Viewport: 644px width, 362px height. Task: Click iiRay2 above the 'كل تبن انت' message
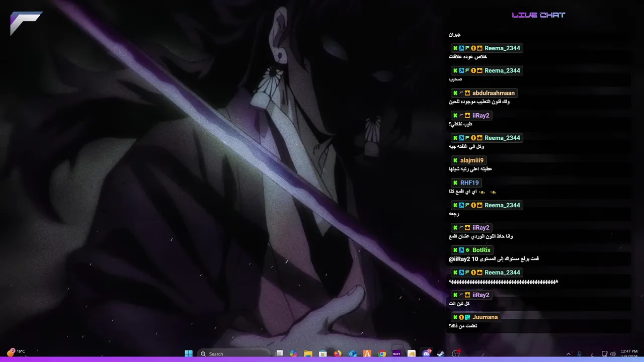tap(480, 295)
